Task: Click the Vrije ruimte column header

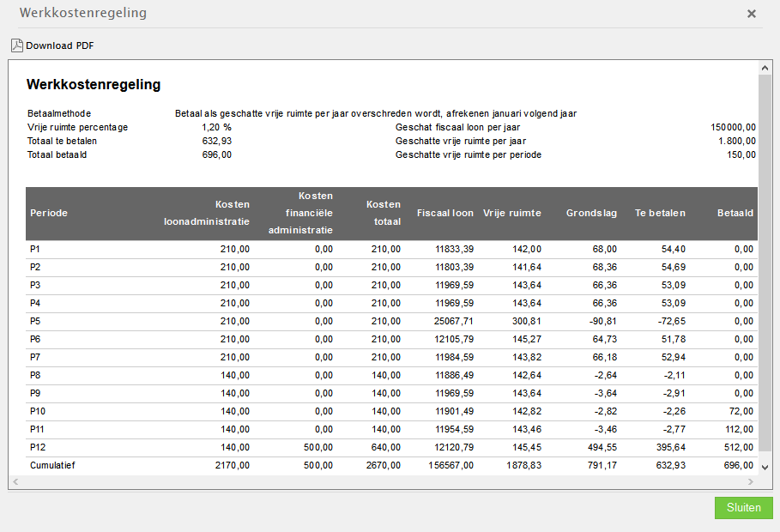Action: (512, 213)
